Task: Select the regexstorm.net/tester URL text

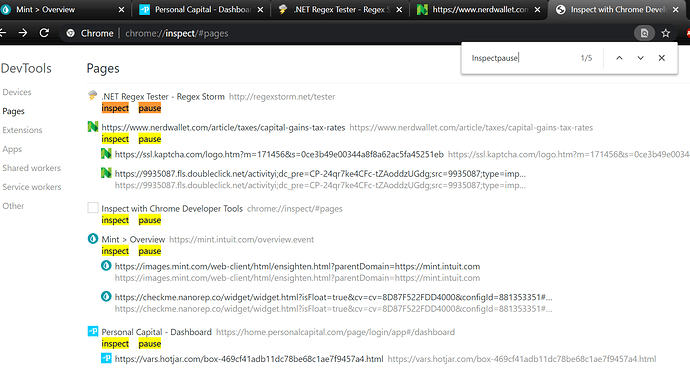Action: point(282,97)
